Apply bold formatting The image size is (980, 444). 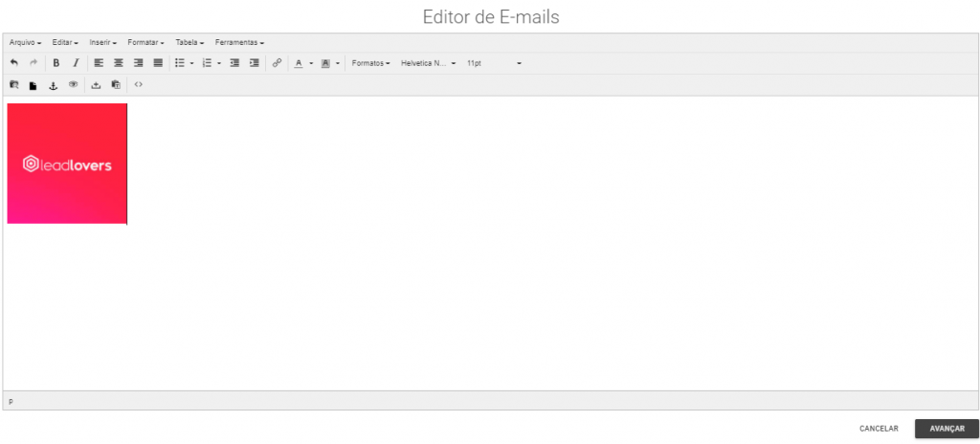[56, 63]
